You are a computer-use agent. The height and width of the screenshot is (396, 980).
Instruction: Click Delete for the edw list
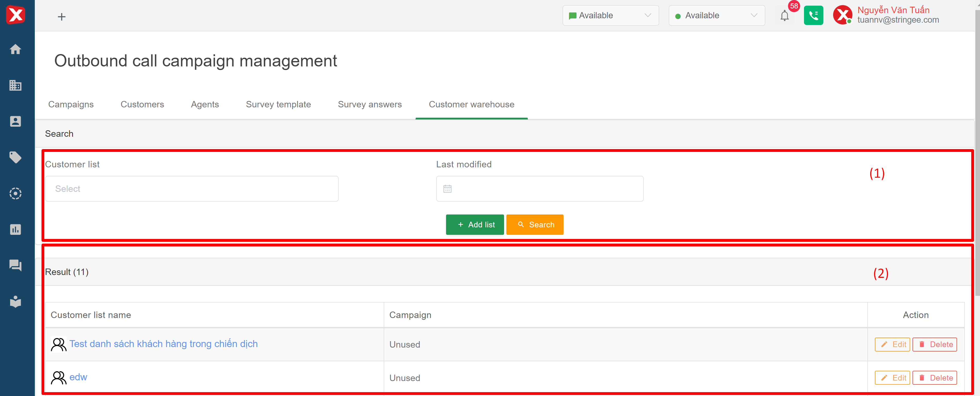[934, 378]
